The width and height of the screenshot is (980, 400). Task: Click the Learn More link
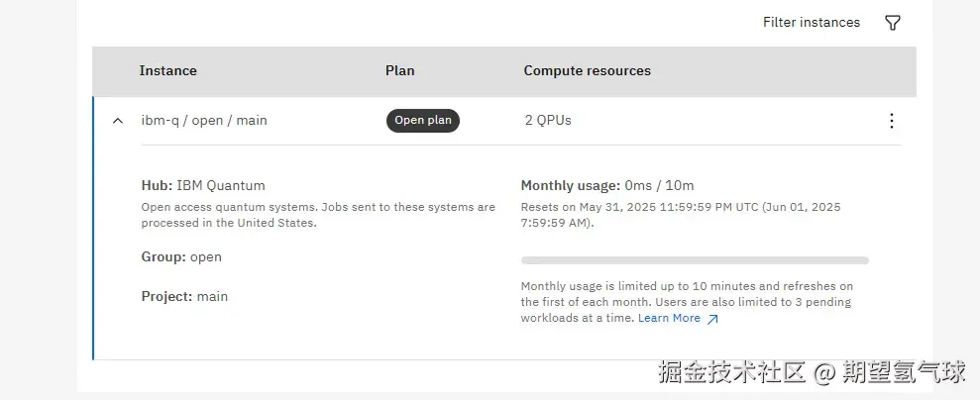(669, 318)
